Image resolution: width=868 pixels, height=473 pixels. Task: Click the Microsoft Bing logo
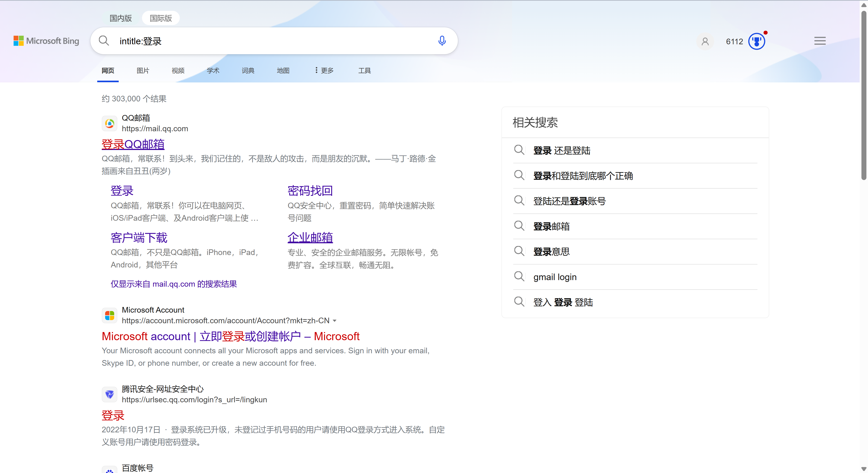[47, 41]
